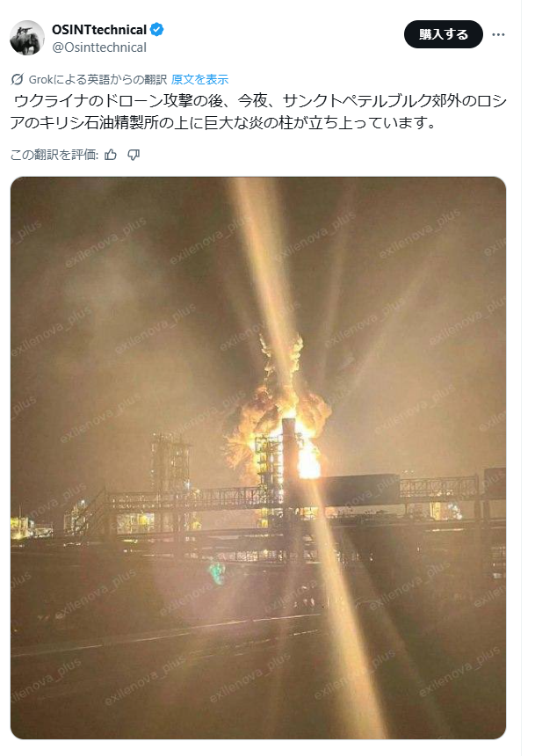This screenshot has height=756, width=535.
Task: Rate translation with thumbs up
Action: [111, 155]
